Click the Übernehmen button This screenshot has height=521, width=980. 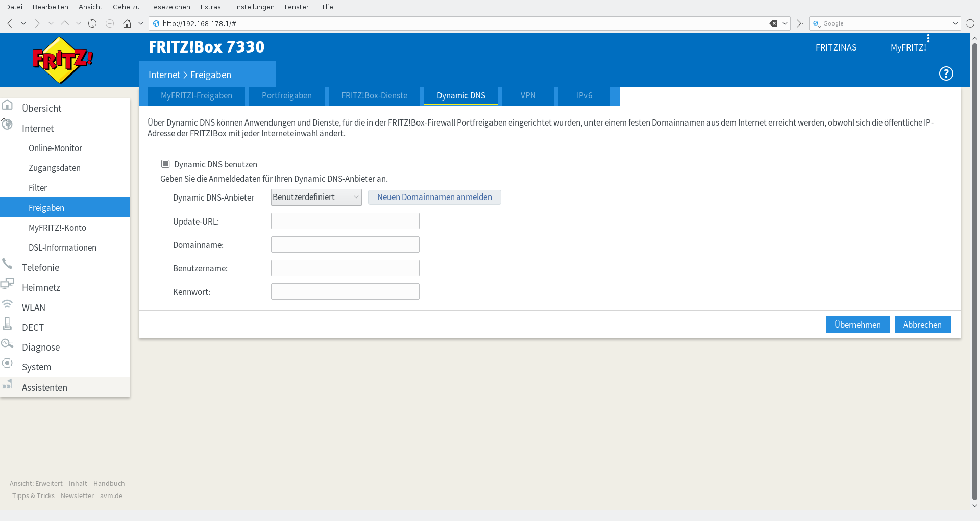(x=857, y=325)
